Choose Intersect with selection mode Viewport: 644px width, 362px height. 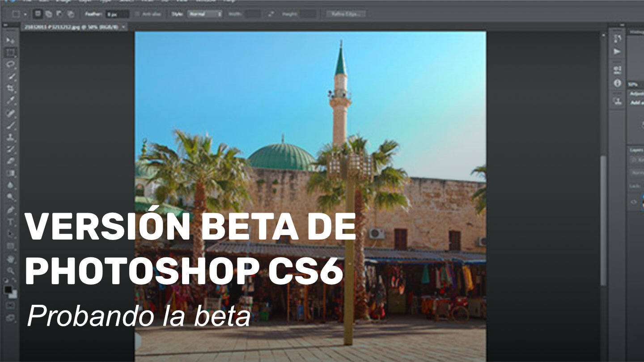(70, 14)
